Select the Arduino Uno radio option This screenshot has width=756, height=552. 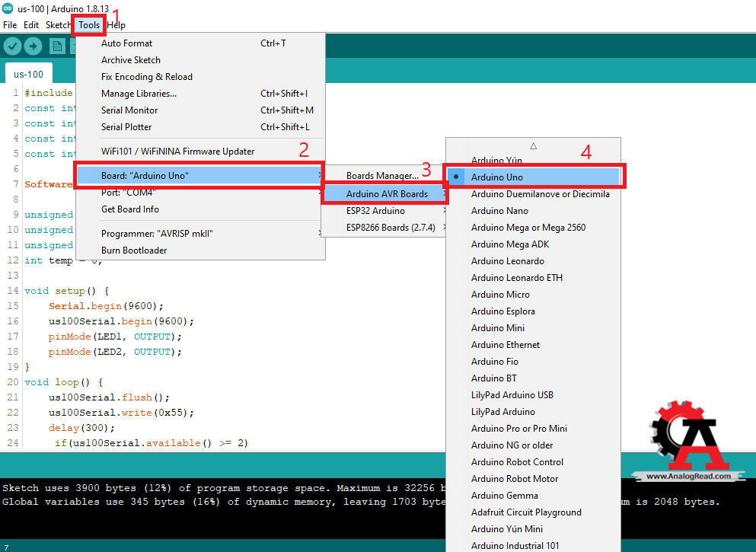coord(533,177)
